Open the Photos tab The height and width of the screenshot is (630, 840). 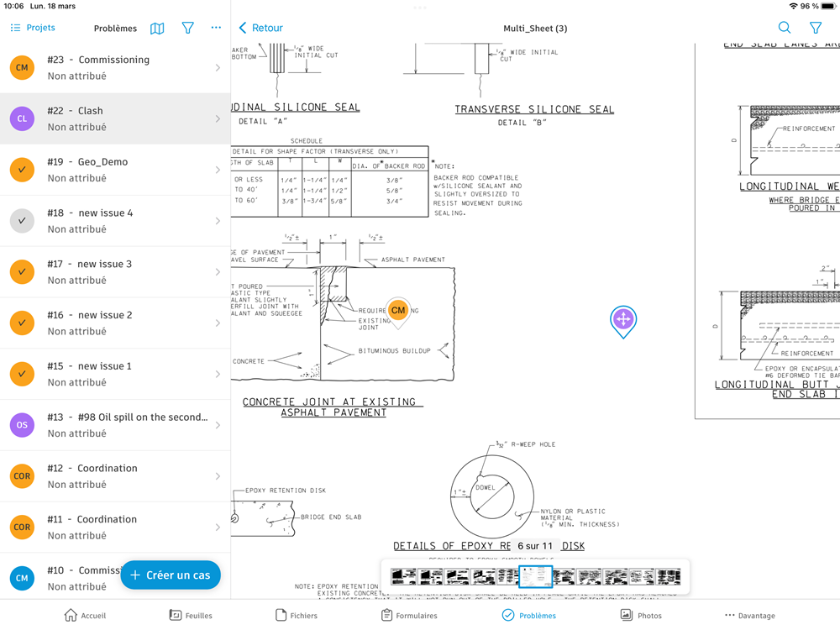point(641,616)
